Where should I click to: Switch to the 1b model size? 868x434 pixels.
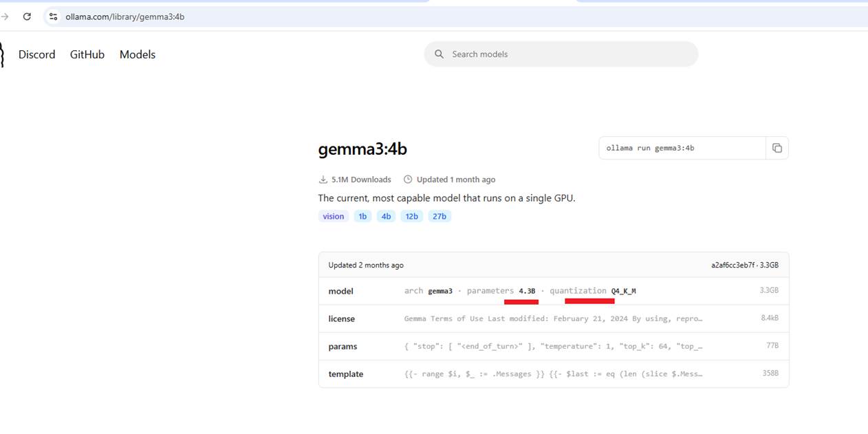tap(362, 216)
